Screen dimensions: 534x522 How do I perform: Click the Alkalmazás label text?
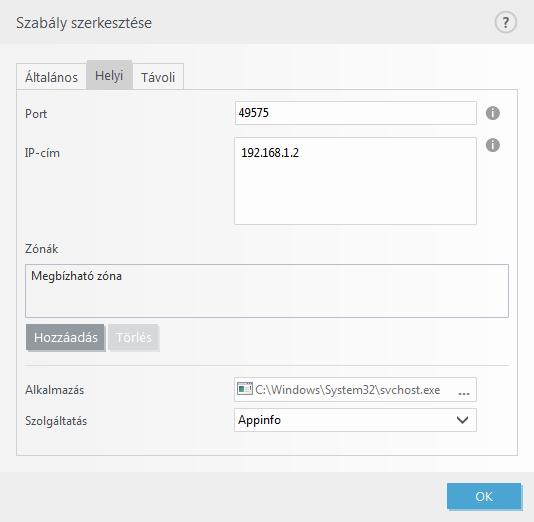[x=54, y=390]
